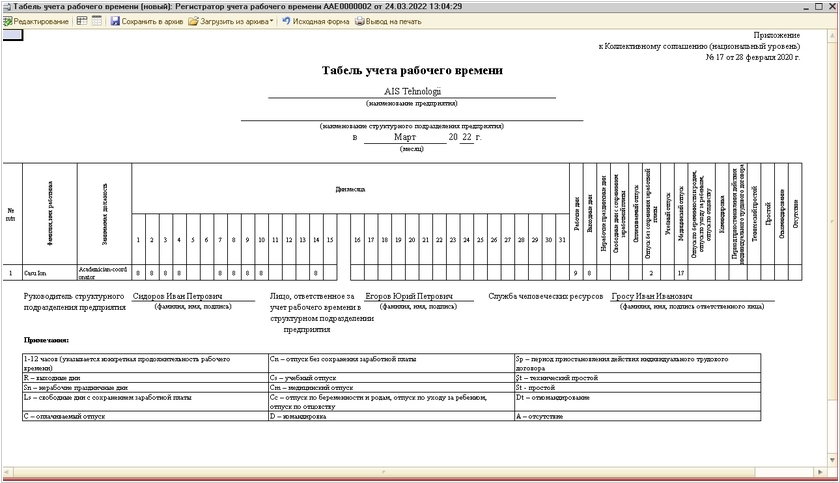The width and height of the screenshot is (840, 483).
Task: Click the document title Табель учета рабочего времени
Action: 412,71
